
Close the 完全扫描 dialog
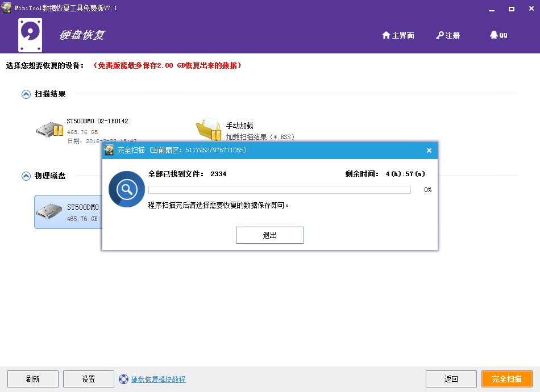[x=429, y=151]
